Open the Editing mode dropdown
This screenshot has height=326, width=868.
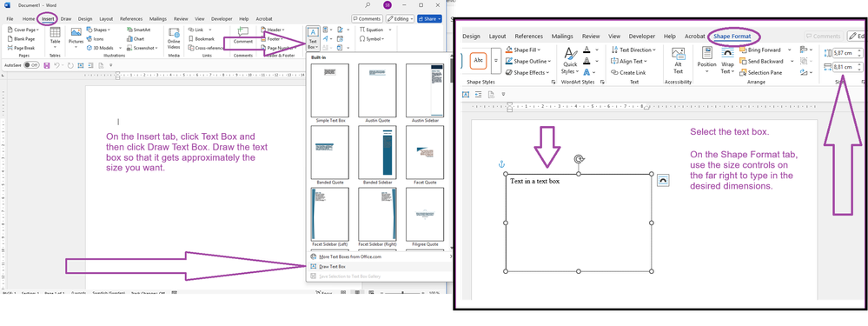pyautogui.click(x=400, y=19)
